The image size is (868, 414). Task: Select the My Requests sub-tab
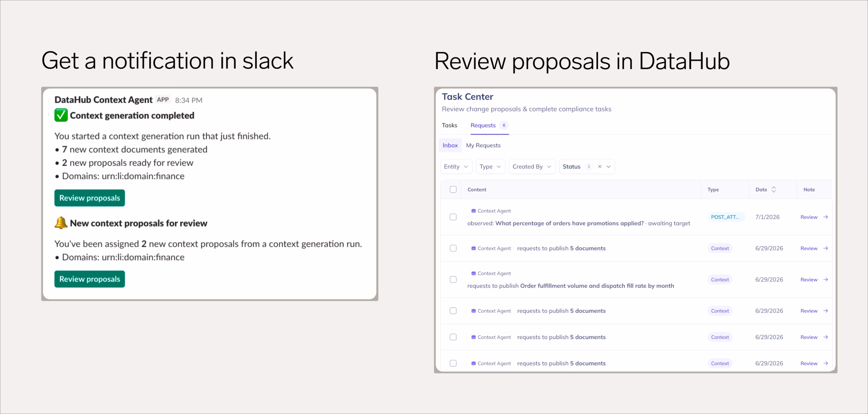coord(483,145)
